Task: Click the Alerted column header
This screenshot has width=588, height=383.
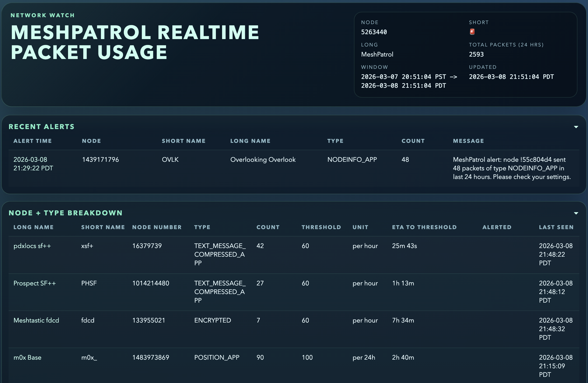Action: 497,227
